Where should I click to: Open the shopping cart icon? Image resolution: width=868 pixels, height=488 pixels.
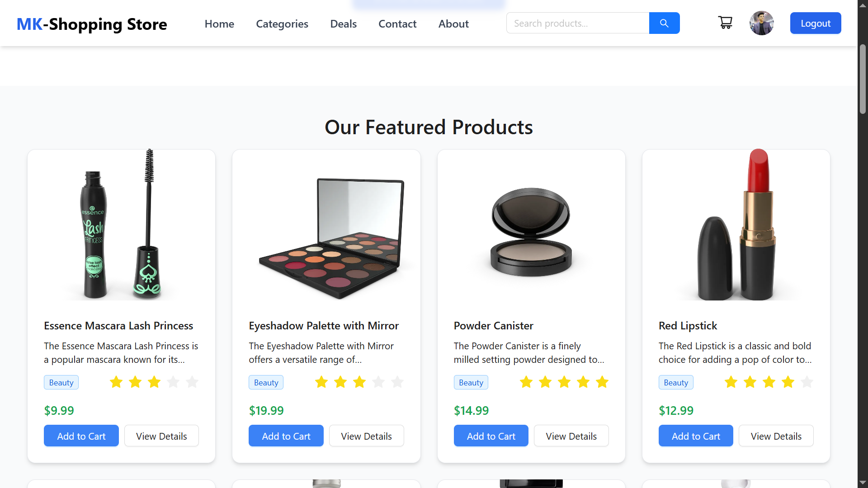[x=725, y=23]
